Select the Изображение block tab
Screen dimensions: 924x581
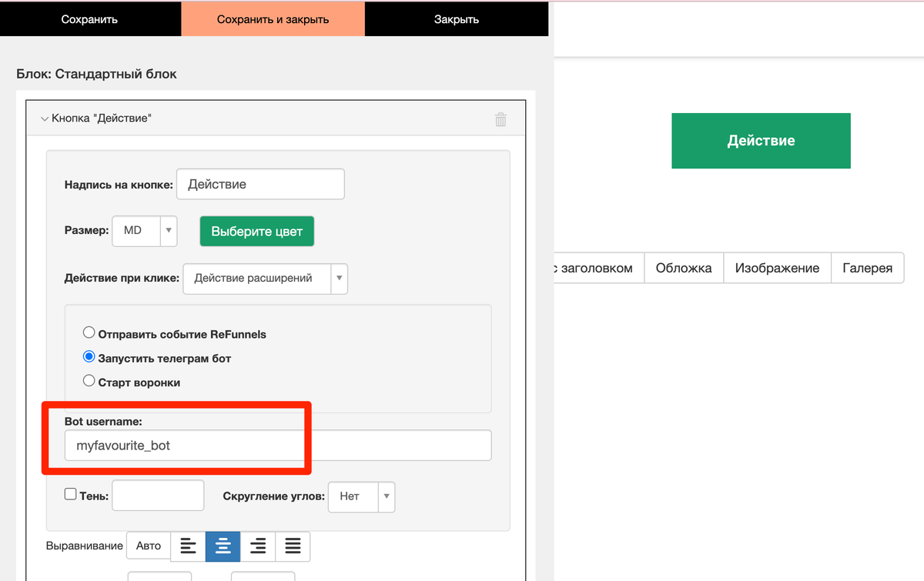pos(777,268)
